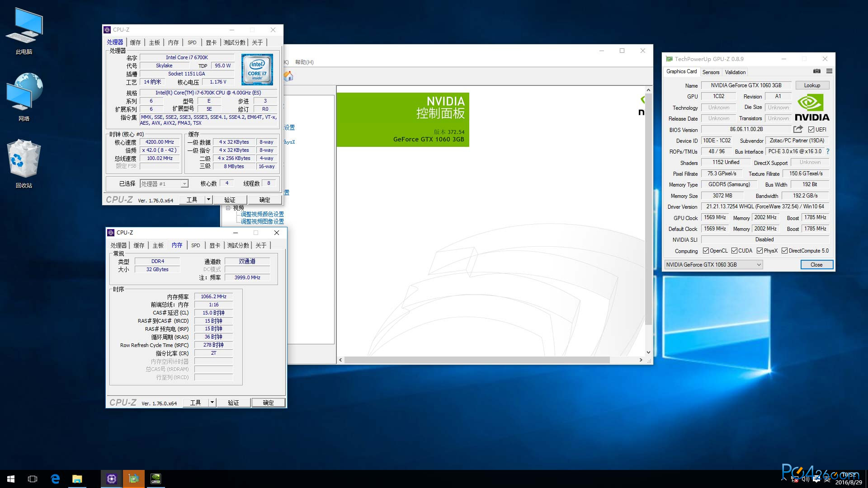868x488 pixels.
Task: Click the taskbar clock showing 2016/8/29
Action: tap(849, 479)
